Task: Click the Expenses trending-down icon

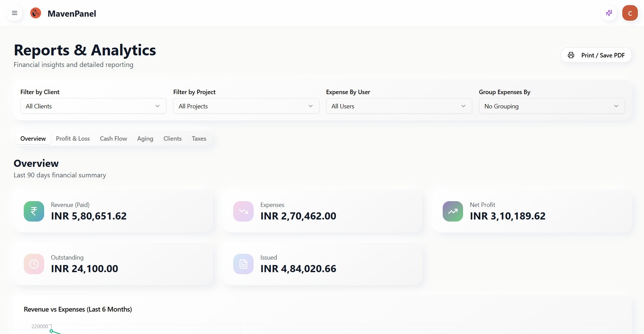Action: pyautogui.click(x=243, y=211)
